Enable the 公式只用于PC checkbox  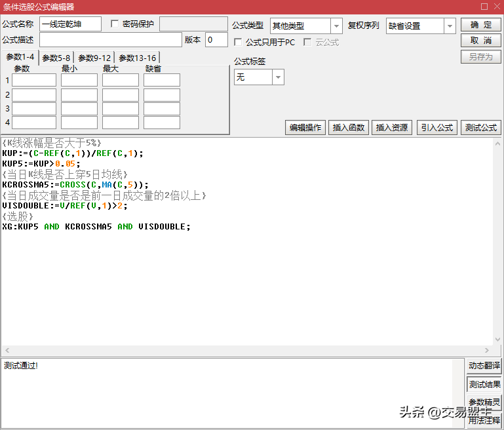(238, 42)
